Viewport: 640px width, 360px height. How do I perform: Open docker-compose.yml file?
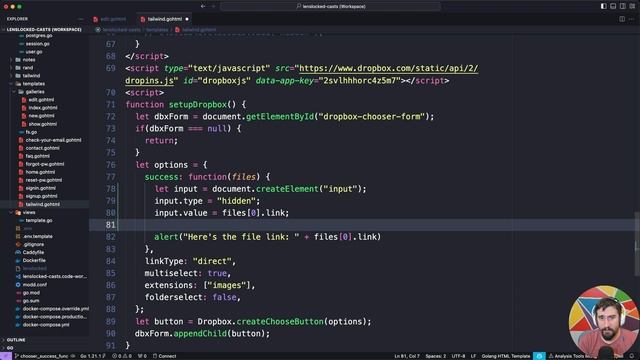46,325
